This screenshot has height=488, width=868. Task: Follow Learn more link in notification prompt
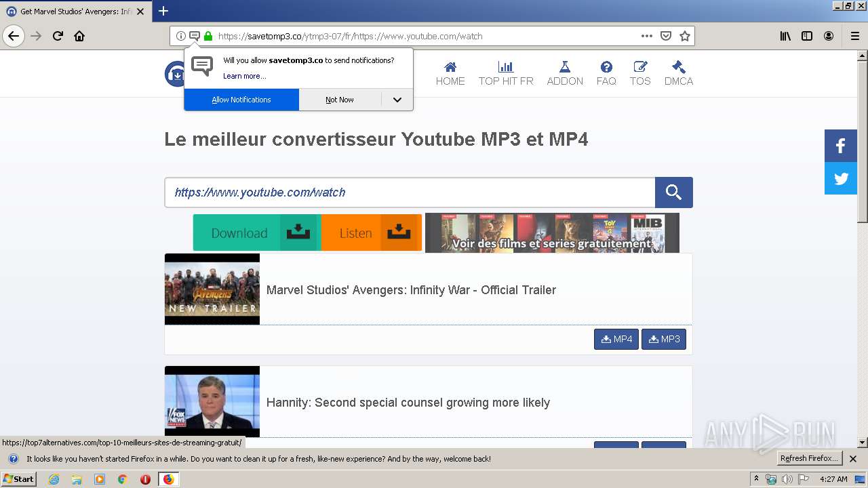pos(244,76)
